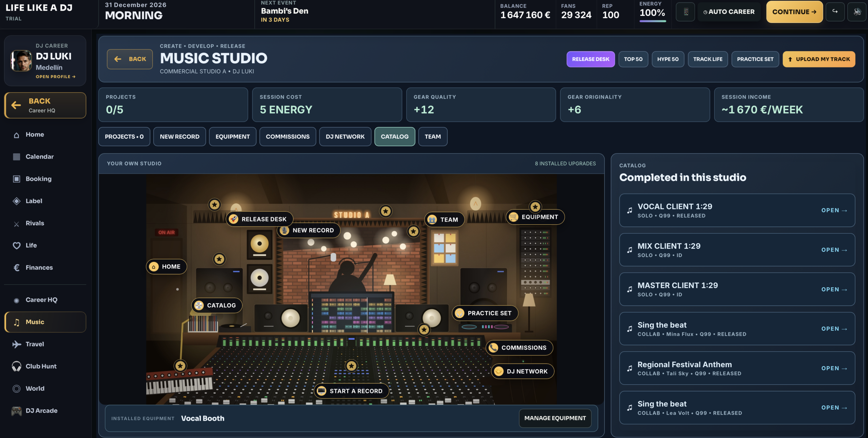Click the DJ Network hotspot in studio
868x438 pixels.
pos(522,371)
